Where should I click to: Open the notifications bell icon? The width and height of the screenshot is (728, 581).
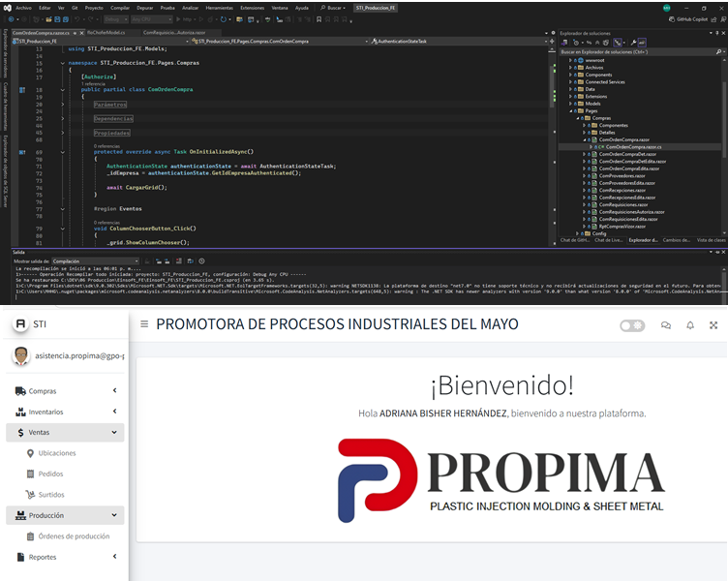[x=690, y=325]
